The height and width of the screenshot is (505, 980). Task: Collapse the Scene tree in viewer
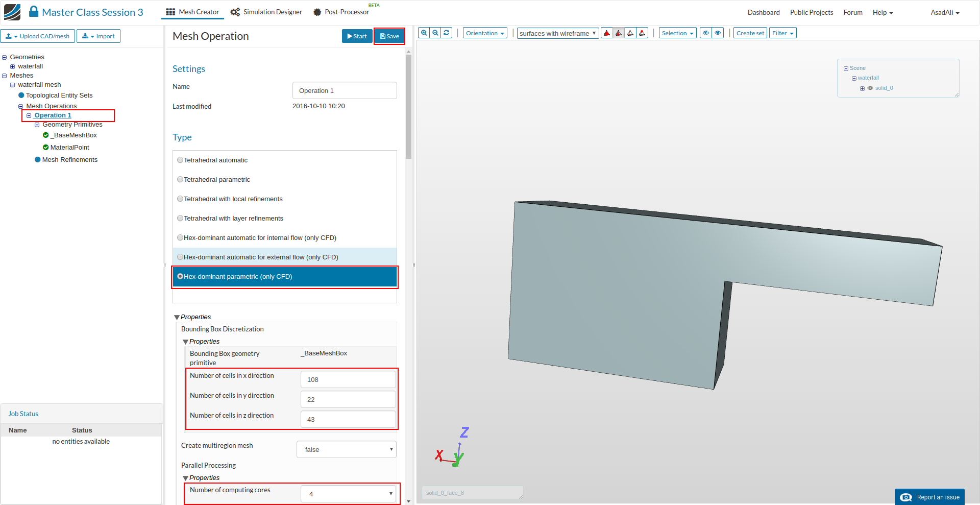(x=846, y=68)
